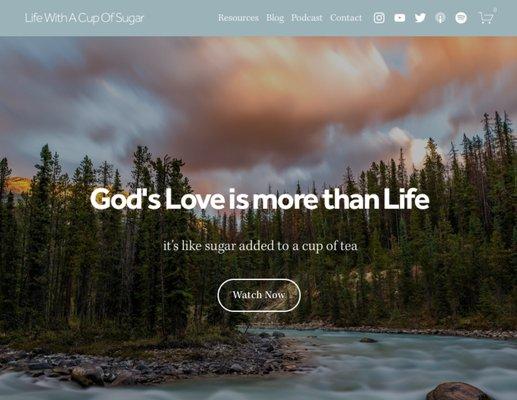Click the brown rock at bottom right of photo
The width and height of the screenshot is (517, 400).
[x=459, y=391]
